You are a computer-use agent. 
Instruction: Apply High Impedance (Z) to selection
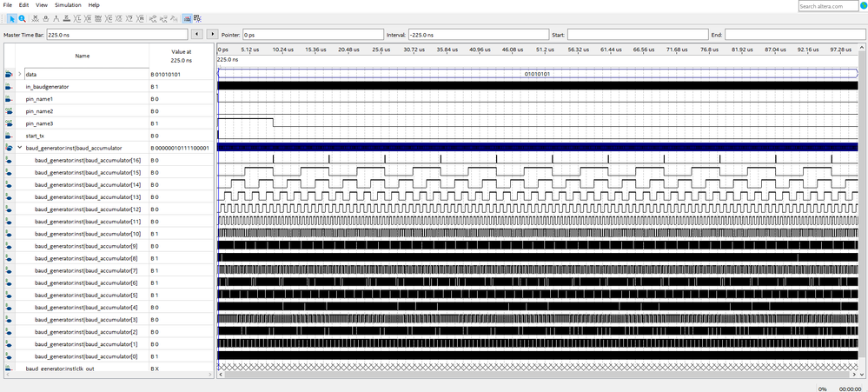coord(66,18)
